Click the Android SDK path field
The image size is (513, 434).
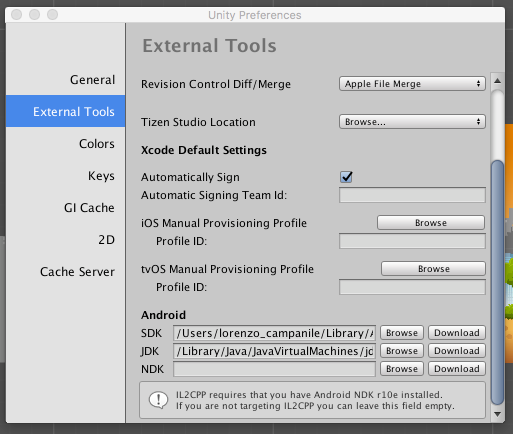pyautogui.click(x=274, y=333)
